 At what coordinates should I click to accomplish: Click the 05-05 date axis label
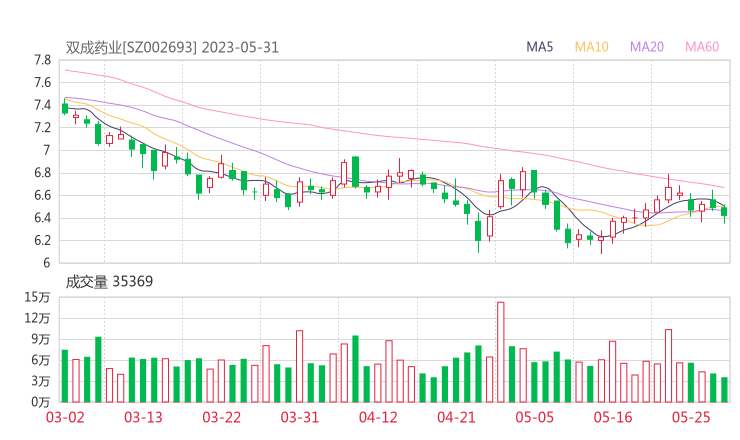click(534, 417)
